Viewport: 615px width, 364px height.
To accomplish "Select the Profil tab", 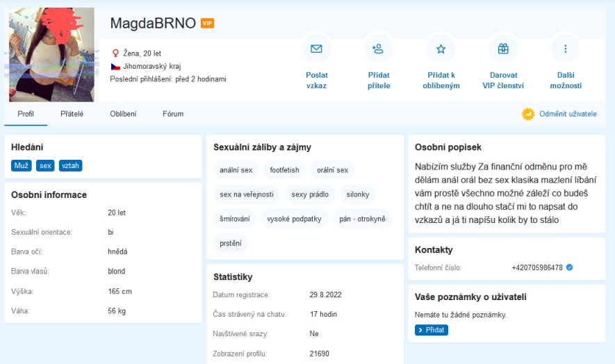I will 26,114.
